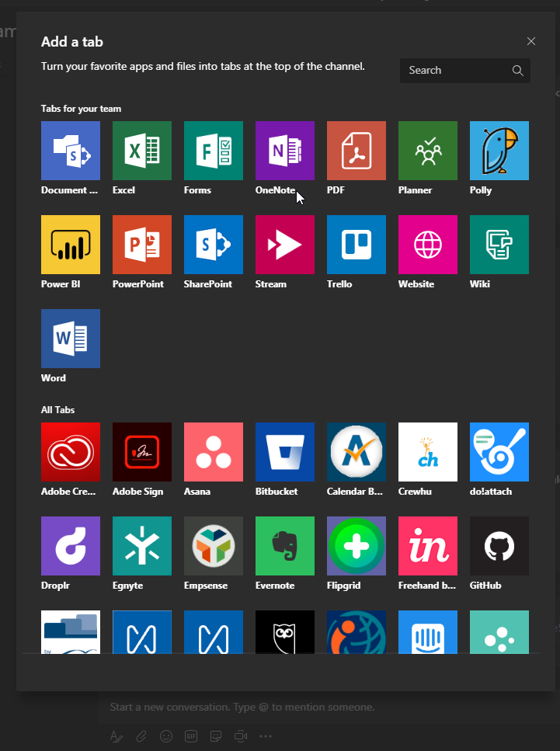Add a Power BI tab
The image size is (560, 751).
point(71,245)
